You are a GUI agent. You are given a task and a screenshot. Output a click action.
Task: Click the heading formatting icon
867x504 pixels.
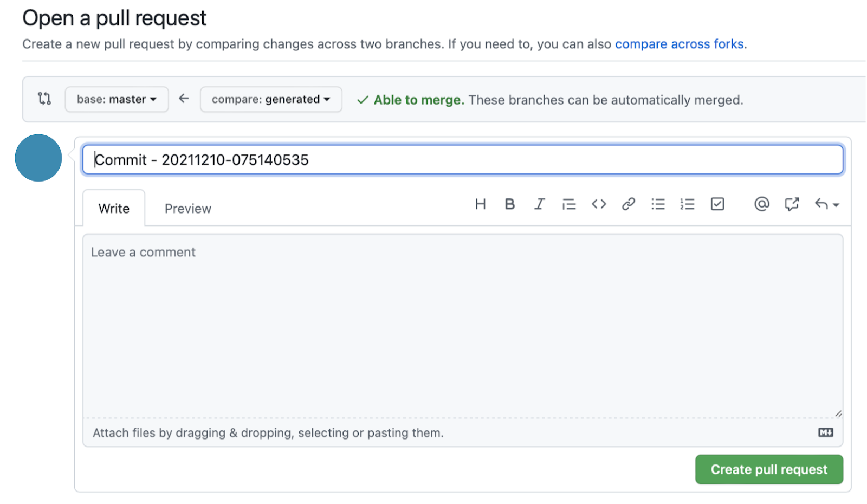(x=480, y=204)
